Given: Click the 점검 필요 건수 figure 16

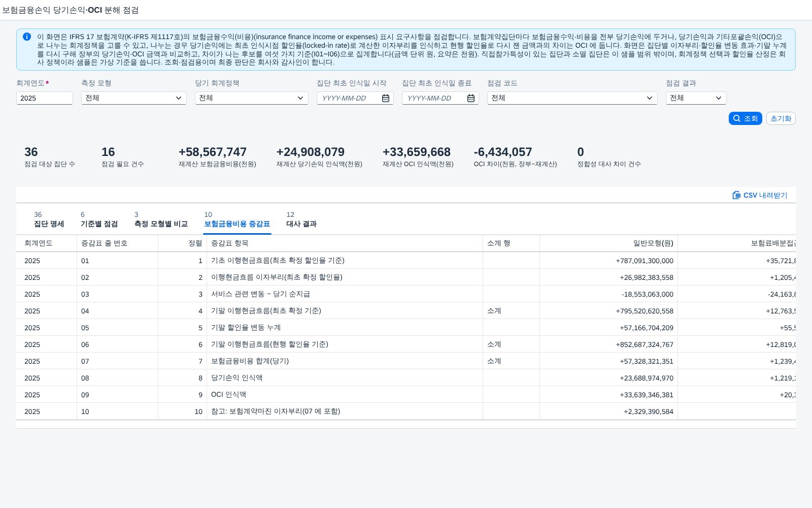Looking at the screenshot, I should (108, 152).
